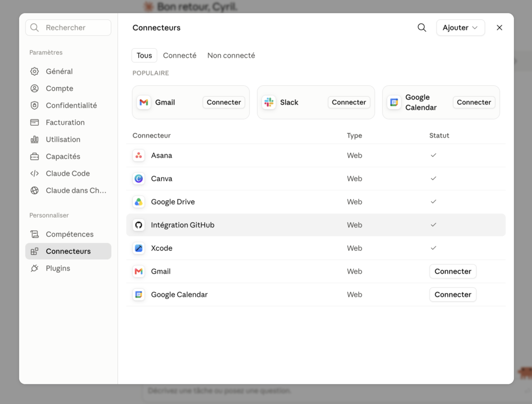Open Compte settings
The width and height of the screenshot is (532, 404).
tap(68, 88)
